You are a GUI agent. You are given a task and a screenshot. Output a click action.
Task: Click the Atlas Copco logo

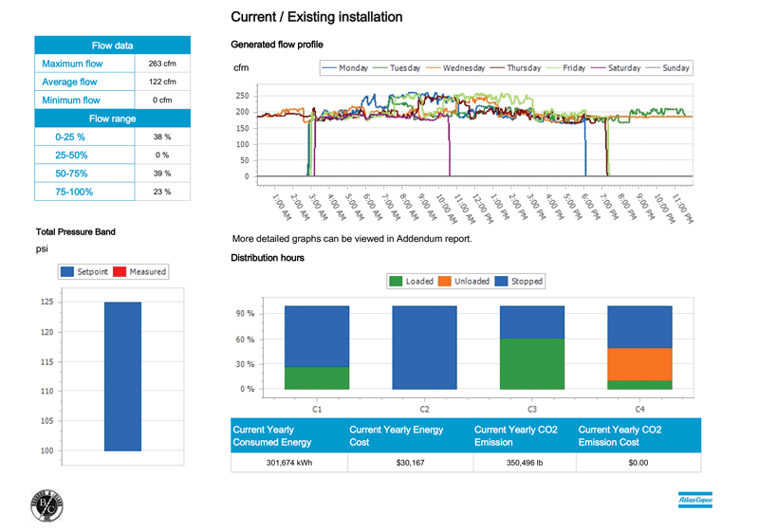(695, 500)
